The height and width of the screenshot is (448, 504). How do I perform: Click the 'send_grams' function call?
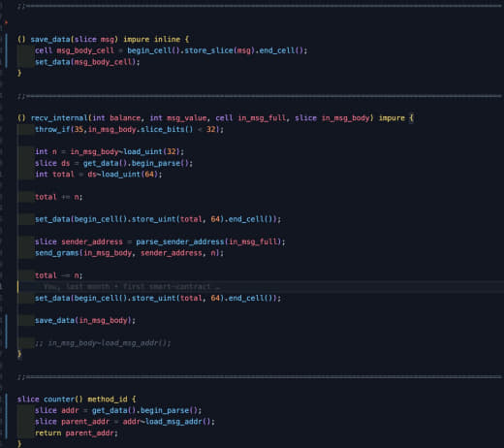[57, 253]
